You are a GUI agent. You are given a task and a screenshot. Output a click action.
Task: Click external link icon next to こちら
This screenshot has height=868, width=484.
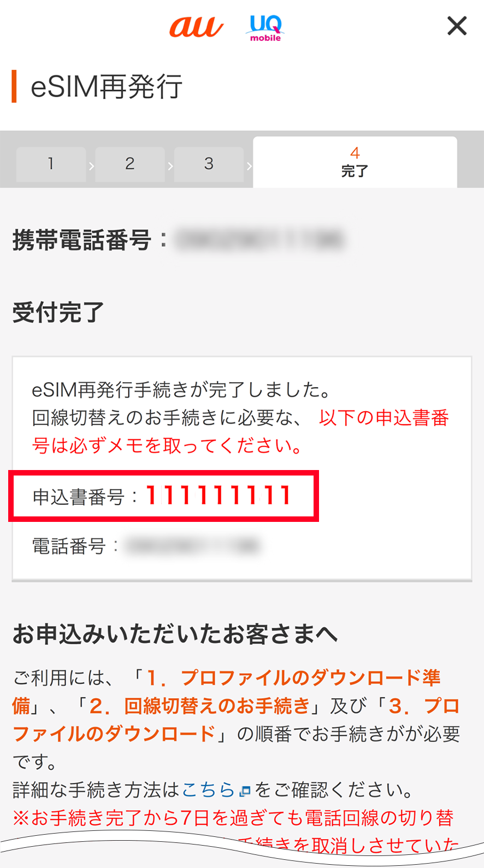(245, 790)
